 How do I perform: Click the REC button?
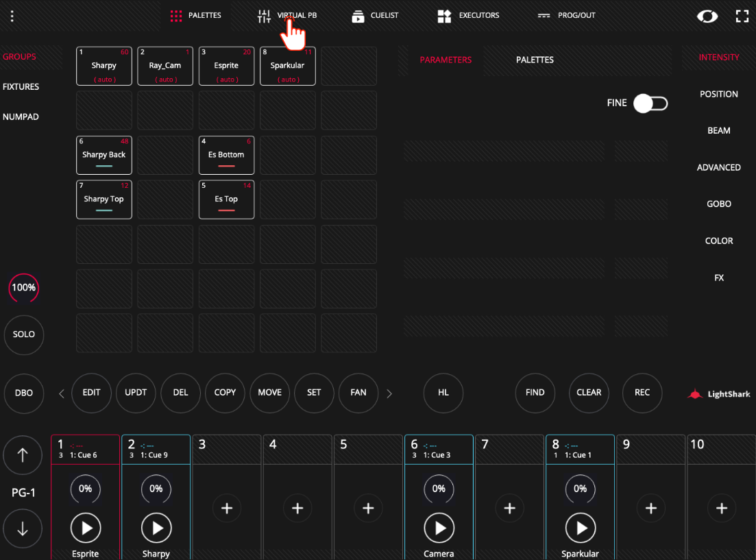click(x=642, y=393)
